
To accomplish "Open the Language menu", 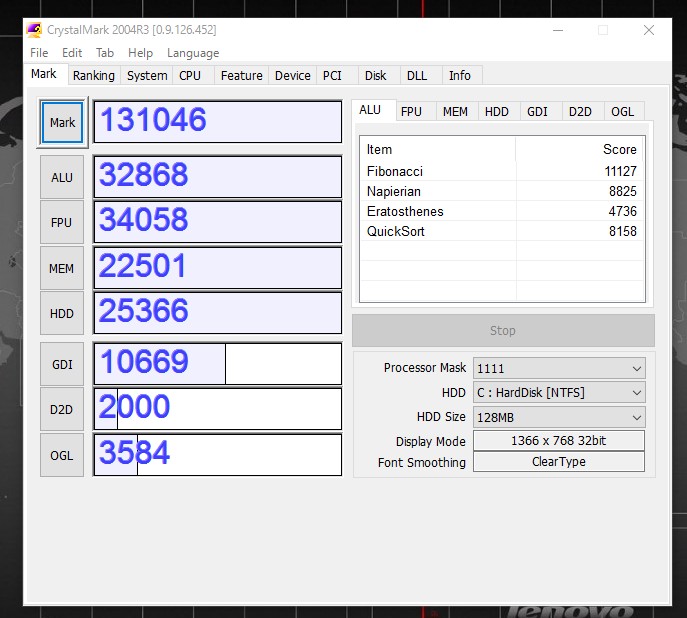I will coord(193,53).
